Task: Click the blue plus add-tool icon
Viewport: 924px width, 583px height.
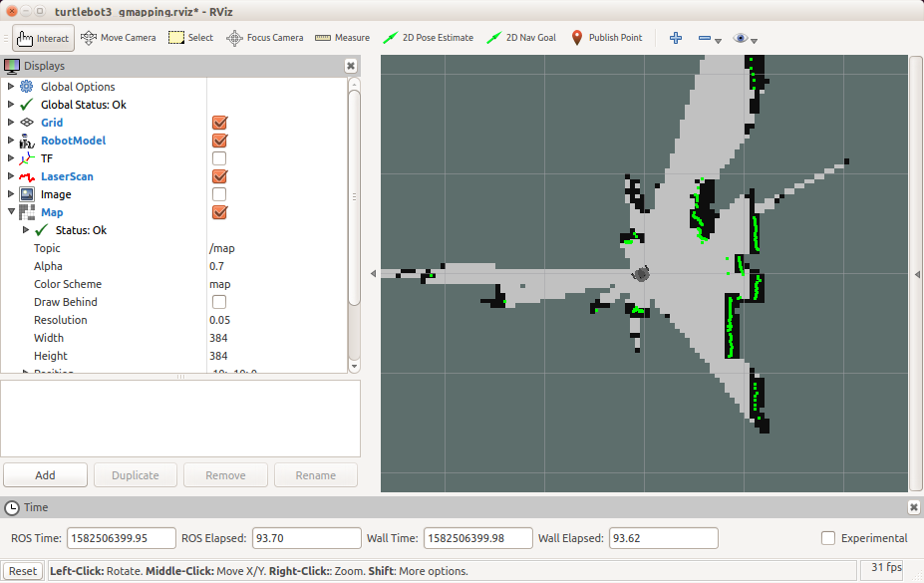Action: pyautogui.click(x=676, y=38)
